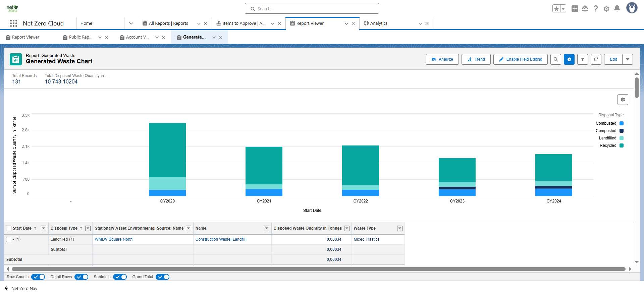Click the Guidance Center trailhead icon
Viewport: 644px width, 294px height.
point(585,9)
